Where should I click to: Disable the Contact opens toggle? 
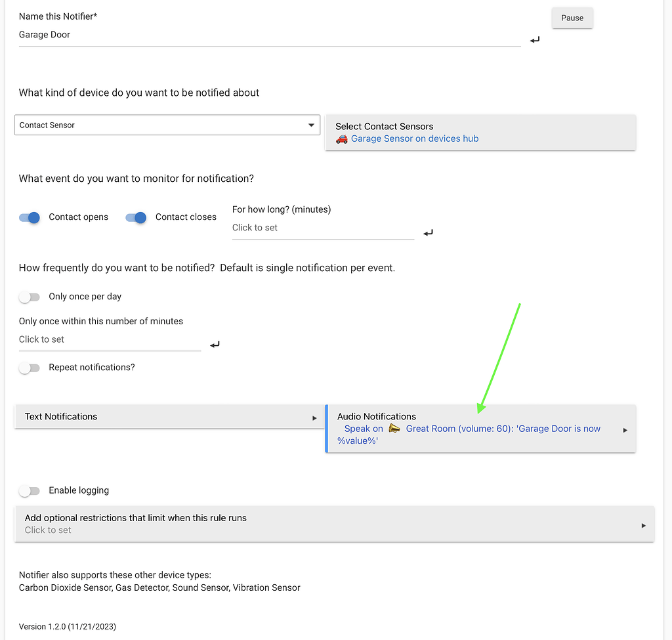(29, 217)
